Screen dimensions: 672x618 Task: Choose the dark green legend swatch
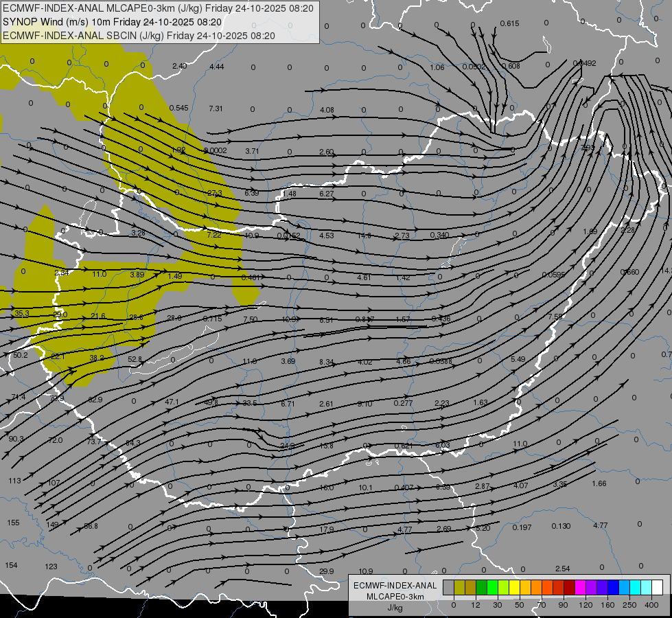click(481, 588)
